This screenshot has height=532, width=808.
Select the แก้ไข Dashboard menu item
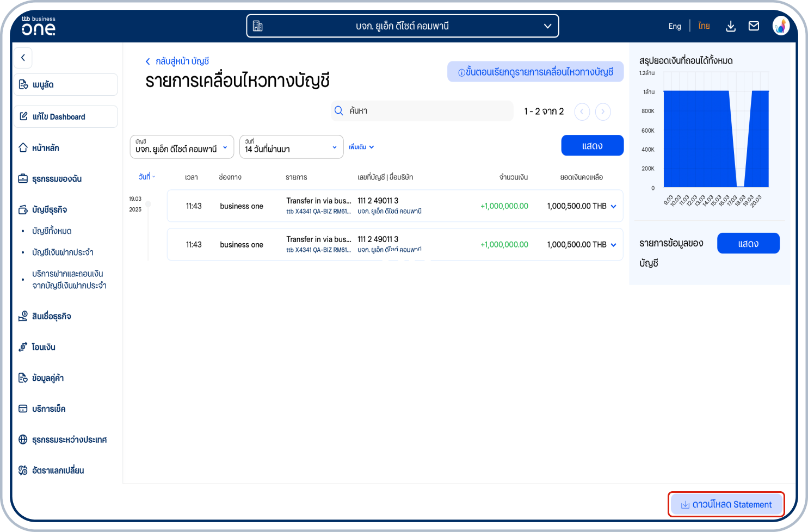coord(65,116)
